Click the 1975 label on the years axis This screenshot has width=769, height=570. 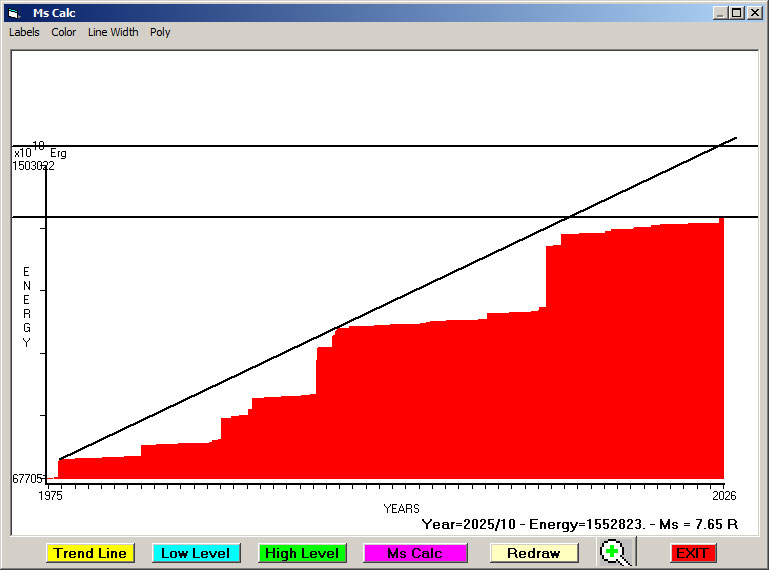pos(51,495)
